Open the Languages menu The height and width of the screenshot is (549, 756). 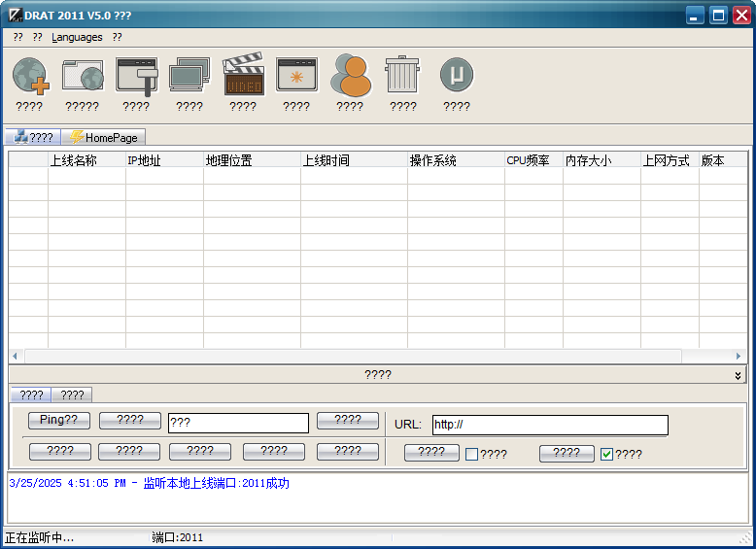(x=77, y=37)
